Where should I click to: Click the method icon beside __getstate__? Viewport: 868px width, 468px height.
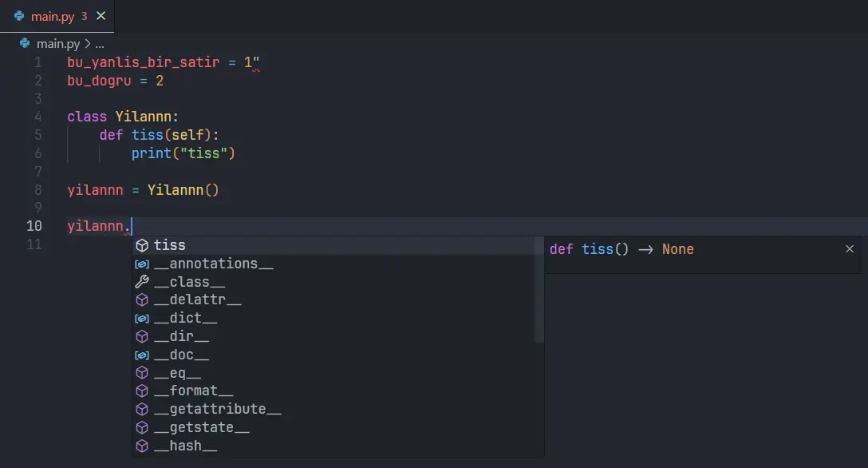click(x=142, y=427)
